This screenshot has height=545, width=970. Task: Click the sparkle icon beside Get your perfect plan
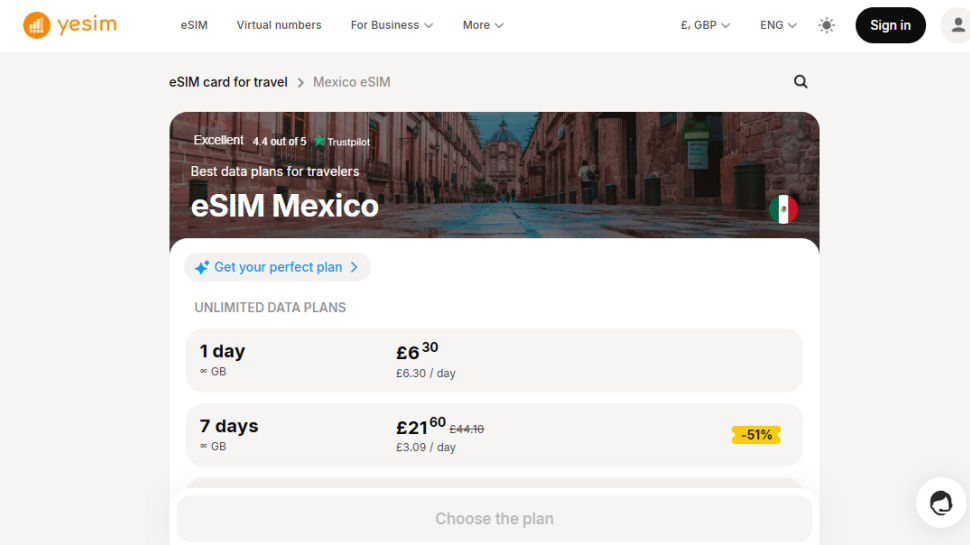coord(201,267)
